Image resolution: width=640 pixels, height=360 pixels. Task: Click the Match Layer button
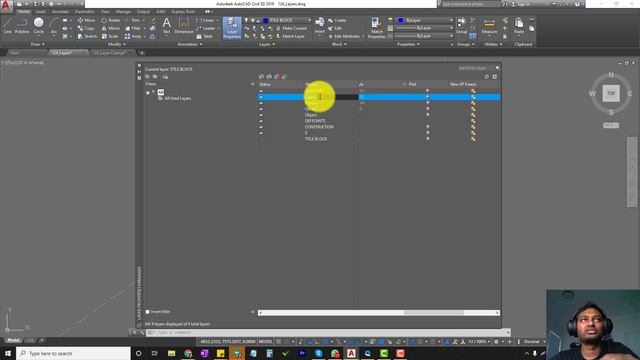tap(290, 36)
